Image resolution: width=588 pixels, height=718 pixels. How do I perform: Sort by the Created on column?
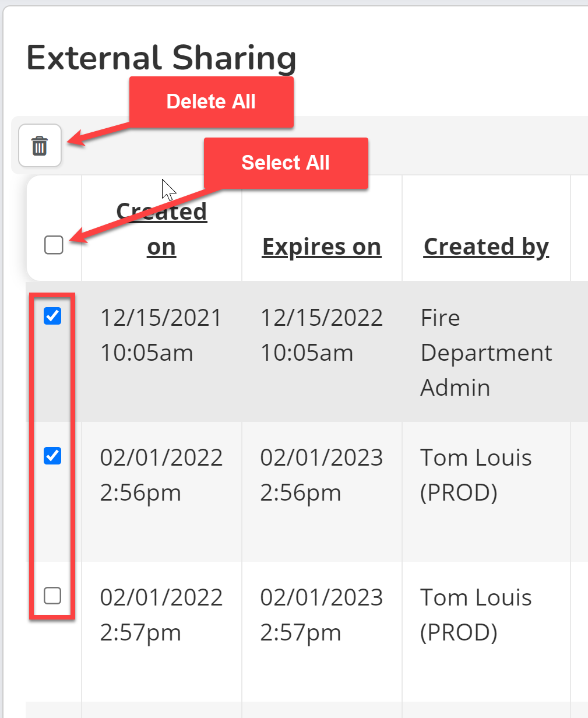point(161,229)
